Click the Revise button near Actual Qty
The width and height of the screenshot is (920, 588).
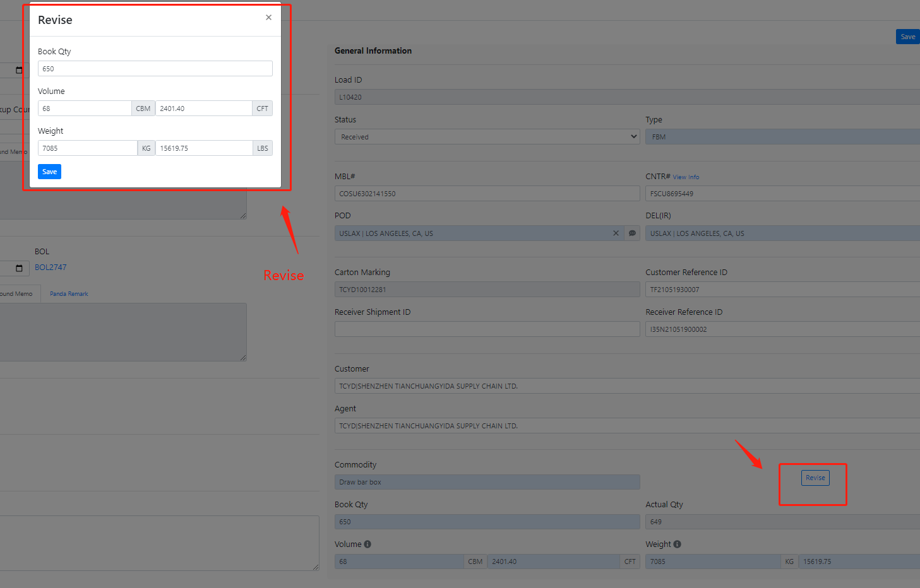pos(815,478)
